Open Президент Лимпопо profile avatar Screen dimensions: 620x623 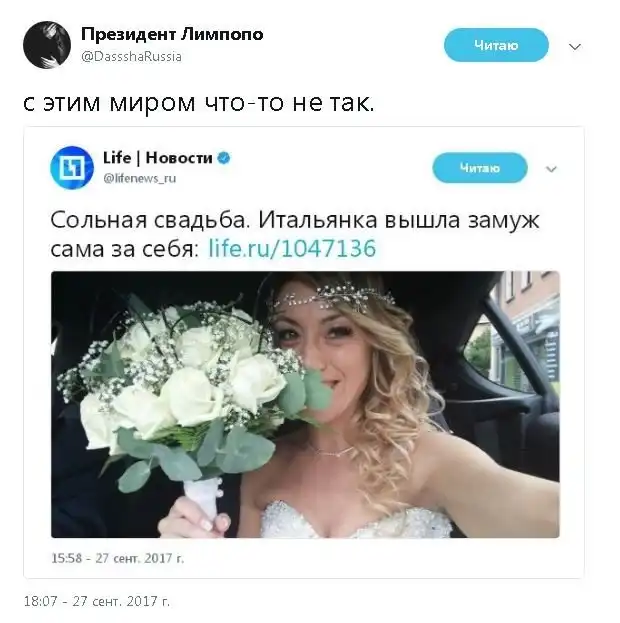click(x=47, y=45)
